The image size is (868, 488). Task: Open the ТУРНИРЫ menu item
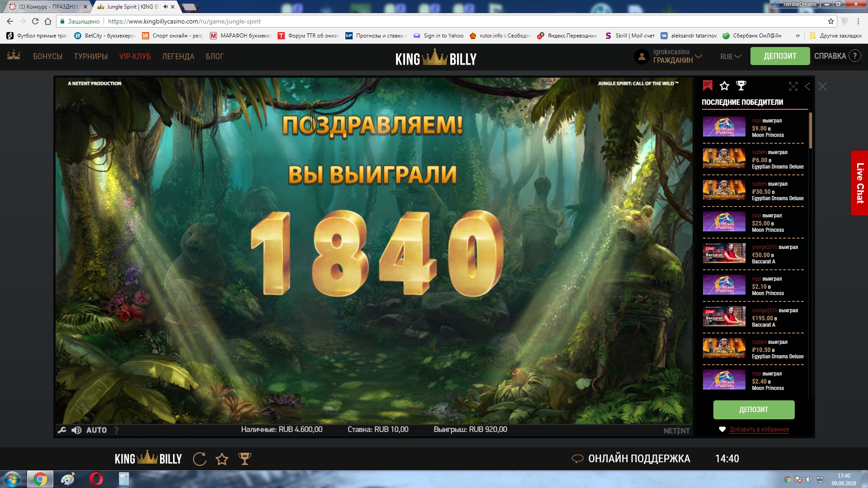[91, 56]
